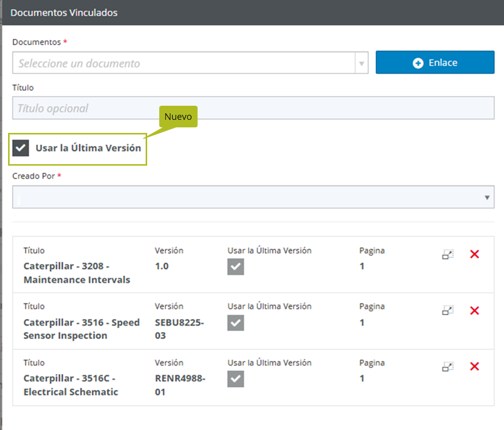Toggle main Usar la Última Versión checkbox

[21, 148]
